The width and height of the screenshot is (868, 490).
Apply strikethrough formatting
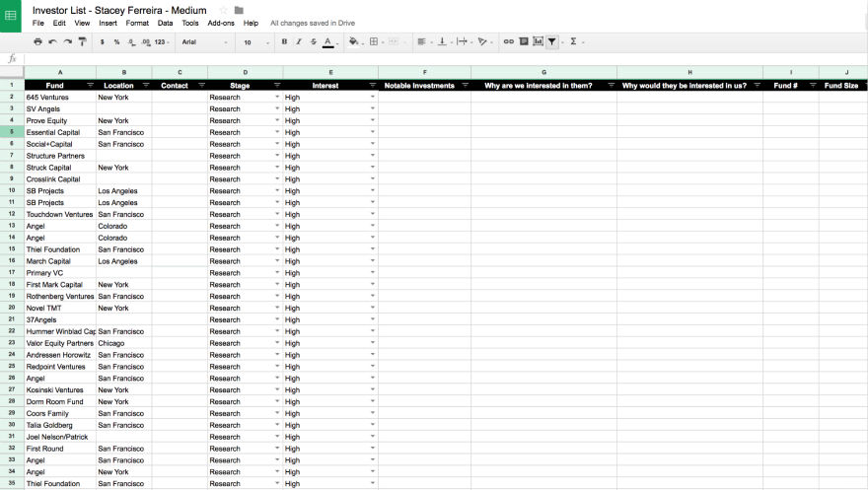[x=314, y=42]
